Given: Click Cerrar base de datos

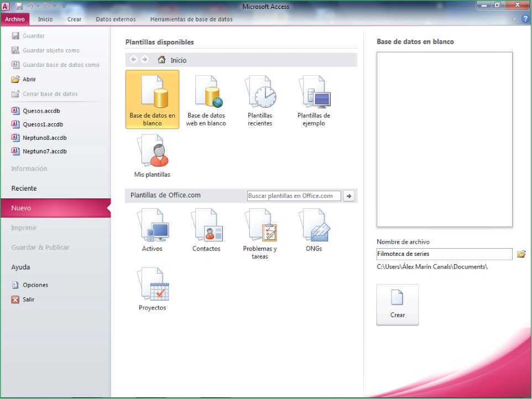Looking at the screenshot, I should click(x=44, y=94).
